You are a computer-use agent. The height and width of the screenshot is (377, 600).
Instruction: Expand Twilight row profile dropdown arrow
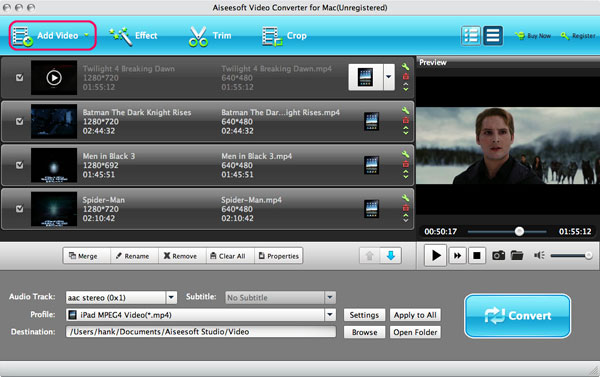coord(389,77)
